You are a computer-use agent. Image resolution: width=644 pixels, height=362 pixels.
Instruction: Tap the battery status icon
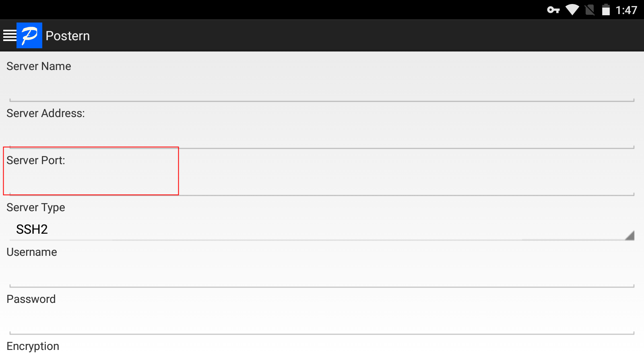tap(606, 10)
